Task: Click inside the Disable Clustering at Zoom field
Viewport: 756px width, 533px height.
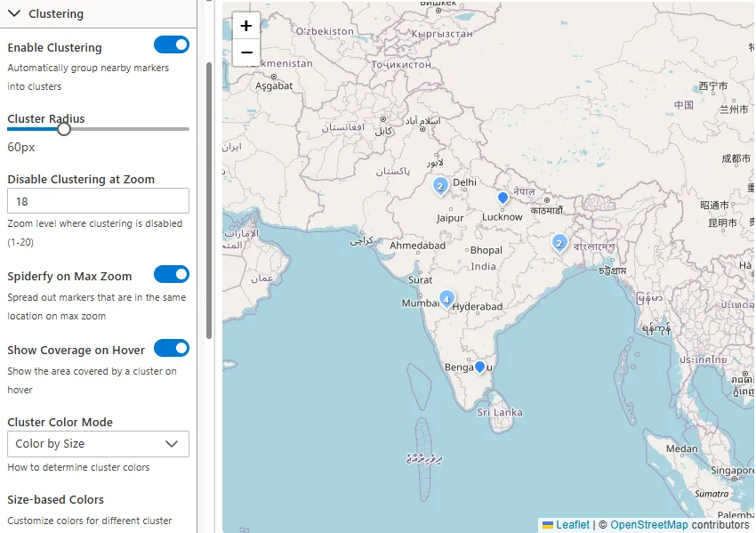Action: pos(98,200)
